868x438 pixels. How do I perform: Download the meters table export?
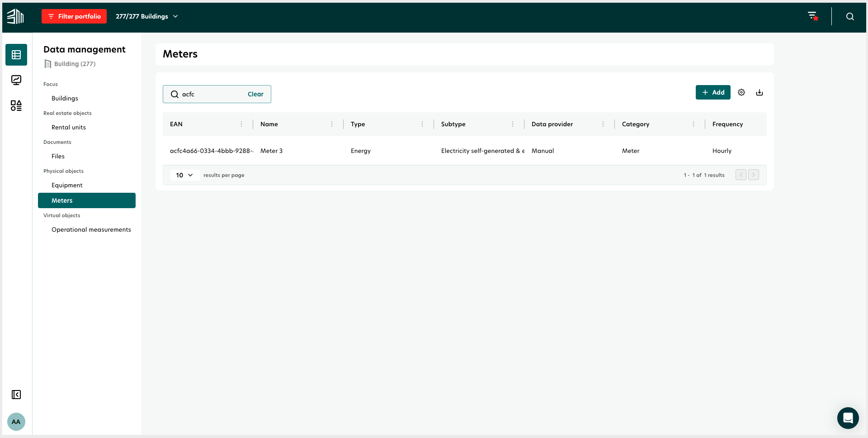click(x=759, y=92)
